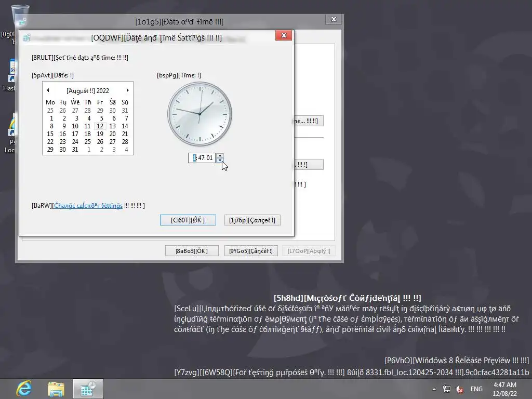Cancel the Date and Time Settings dialog
The height and width of the screenshot is (399, 532).
252,220
